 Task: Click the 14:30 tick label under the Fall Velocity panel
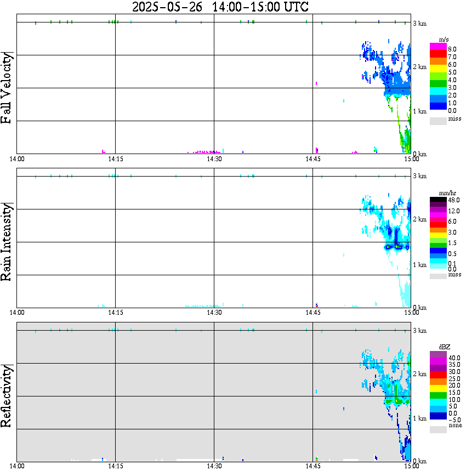pos(214,159)
